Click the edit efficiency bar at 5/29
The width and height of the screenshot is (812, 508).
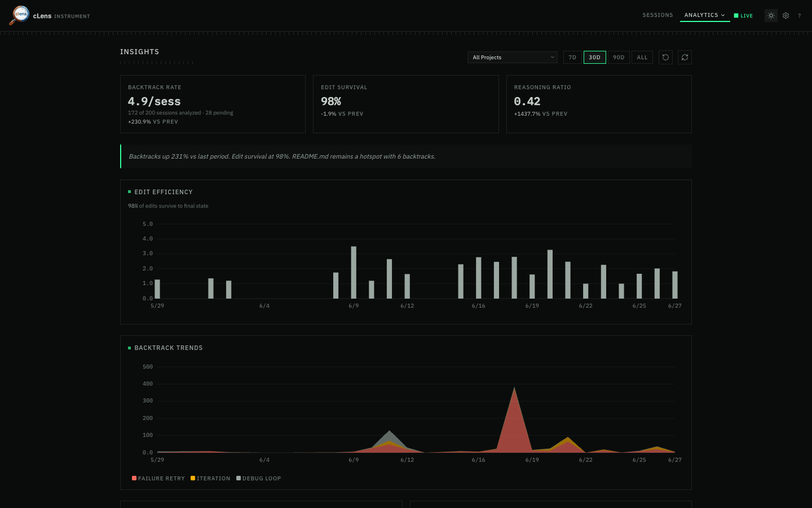click(x=157, y=289)
